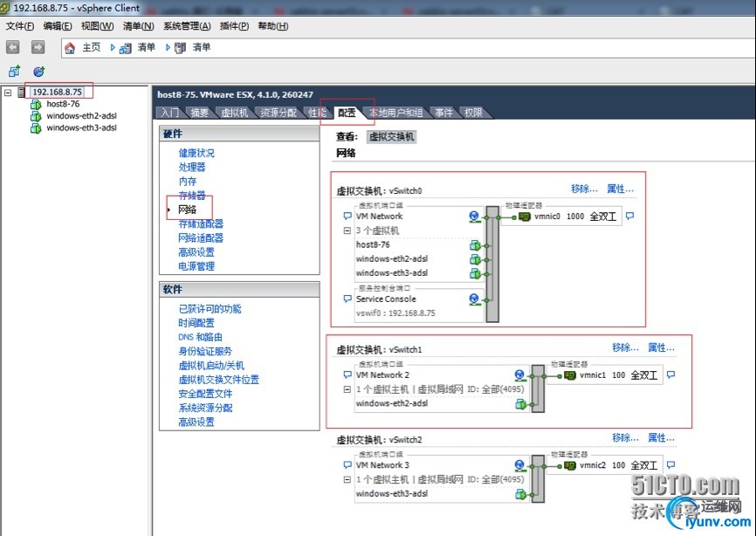Click the back navigation arrow
The height and width of the screenshot is (536, 756).
point(13,47)
